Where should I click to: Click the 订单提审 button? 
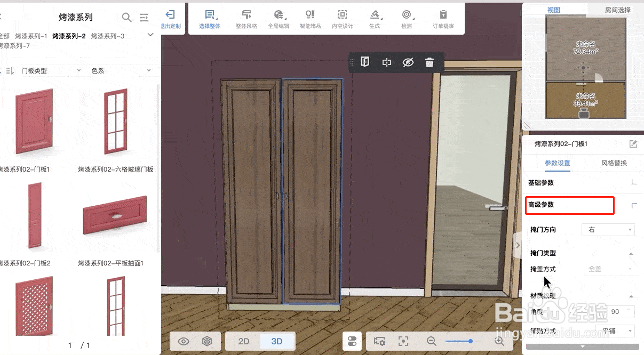[443, 19]
